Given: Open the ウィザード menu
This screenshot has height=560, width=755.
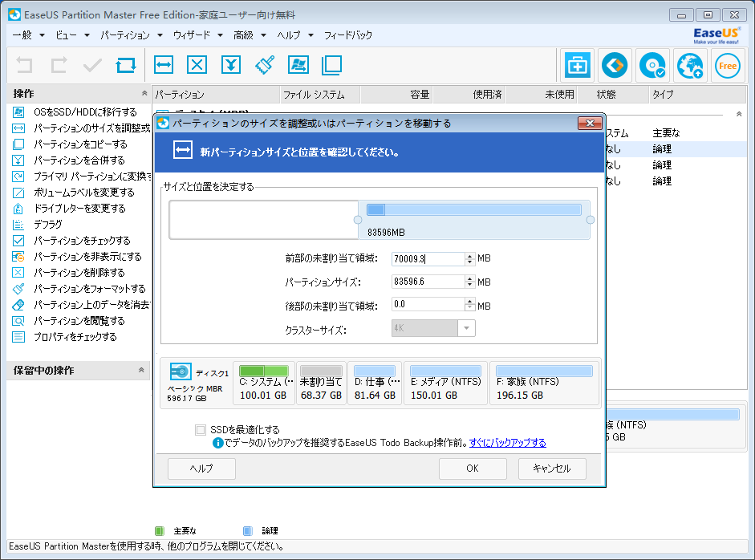Looking at the screenshot, I should 198,35.
